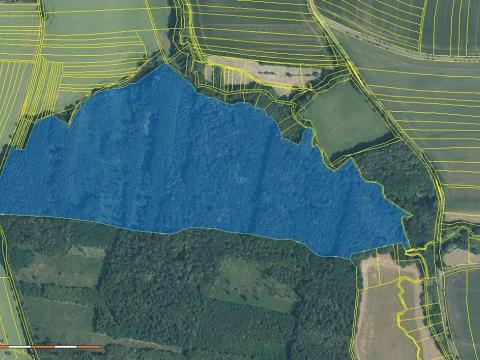Image resolution: width=480 pixels, height=360 pixels.
Task: Click the pale beige clearing strip north of the forest
Action: pyautogui.click(x=267, y=72)
